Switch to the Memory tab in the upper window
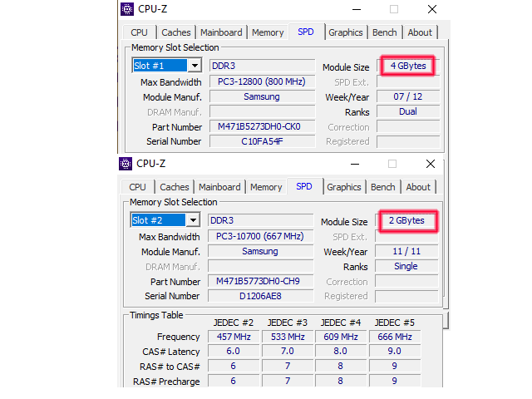This screenshot has width=532, height=399. (268, 32)
